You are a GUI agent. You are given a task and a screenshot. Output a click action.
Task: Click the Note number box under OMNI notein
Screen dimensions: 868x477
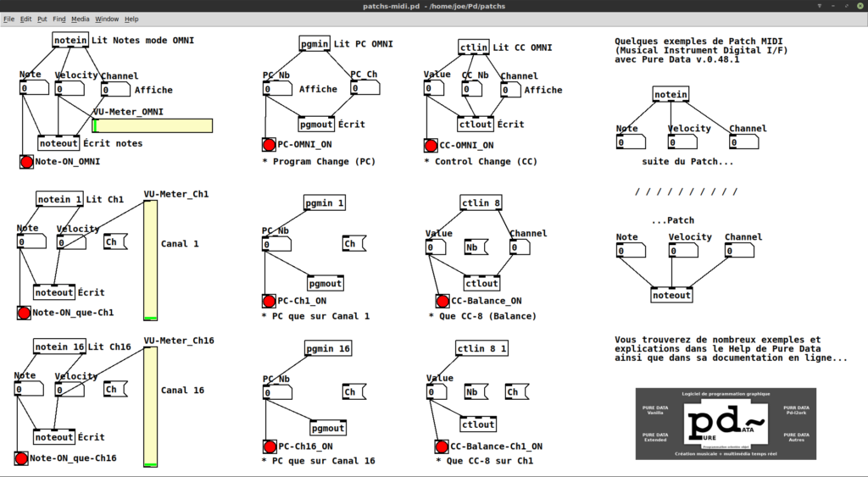click(x=34, y=88)
